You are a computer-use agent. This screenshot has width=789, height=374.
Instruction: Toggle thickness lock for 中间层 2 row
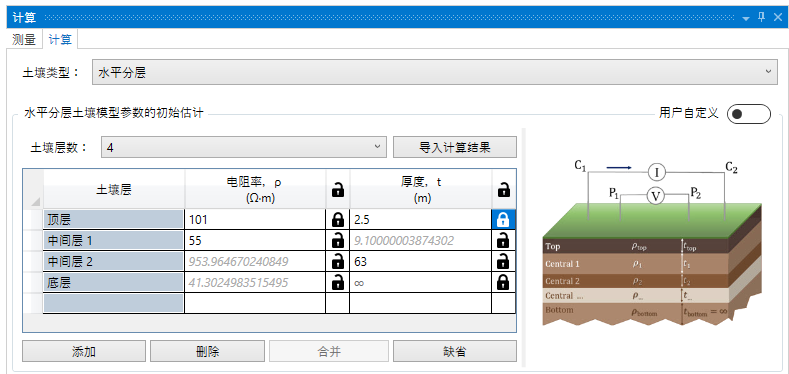tap(503, 262)
